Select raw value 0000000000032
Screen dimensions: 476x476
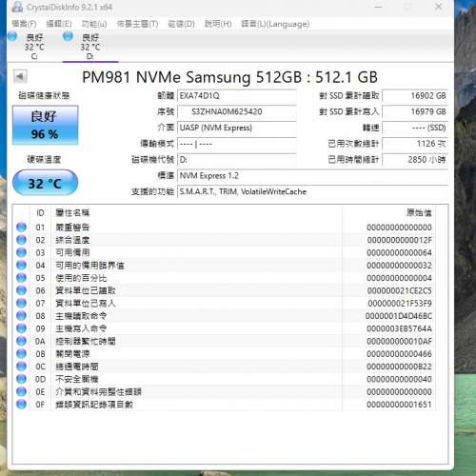pos(399,266)
